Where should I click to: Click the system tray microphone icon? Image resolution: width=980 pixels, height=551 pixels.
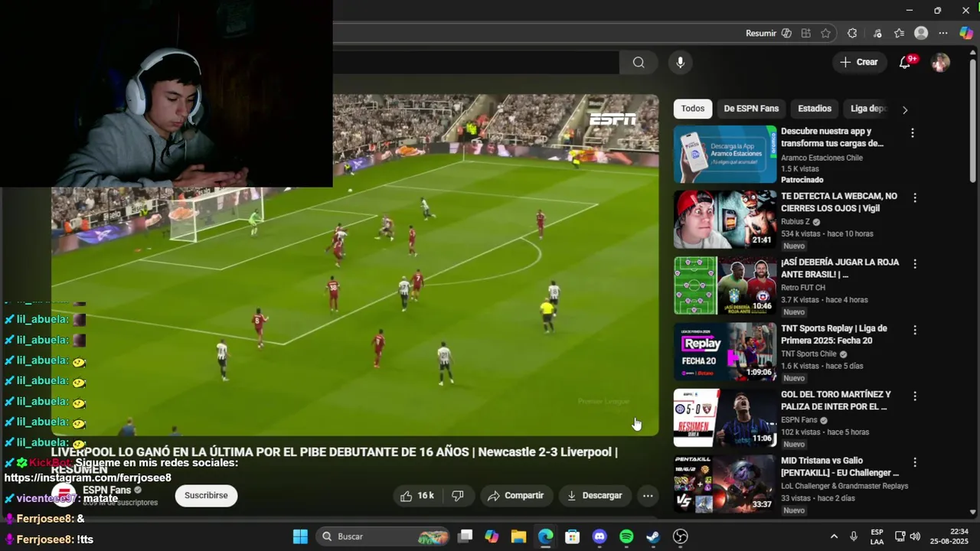pos(854,536)
